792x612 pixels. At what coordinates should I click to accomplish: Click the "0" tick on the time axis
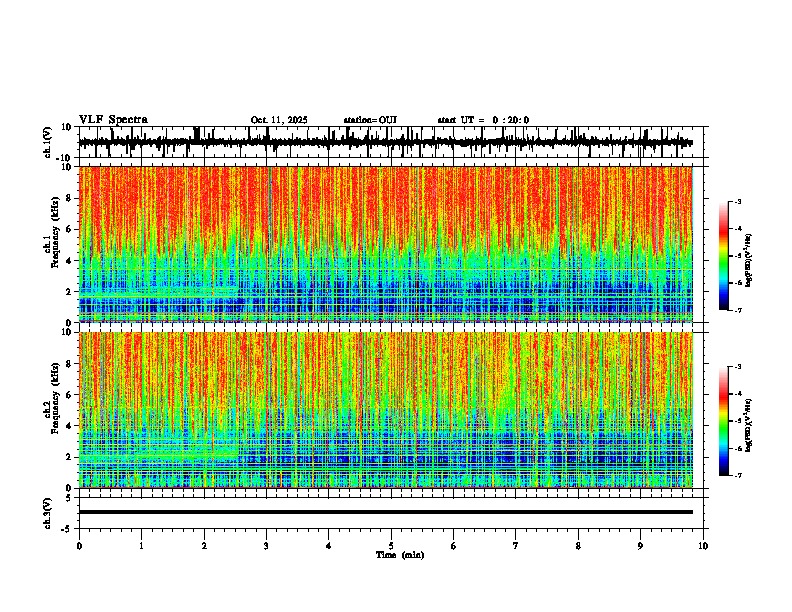(x=79, y=546)
